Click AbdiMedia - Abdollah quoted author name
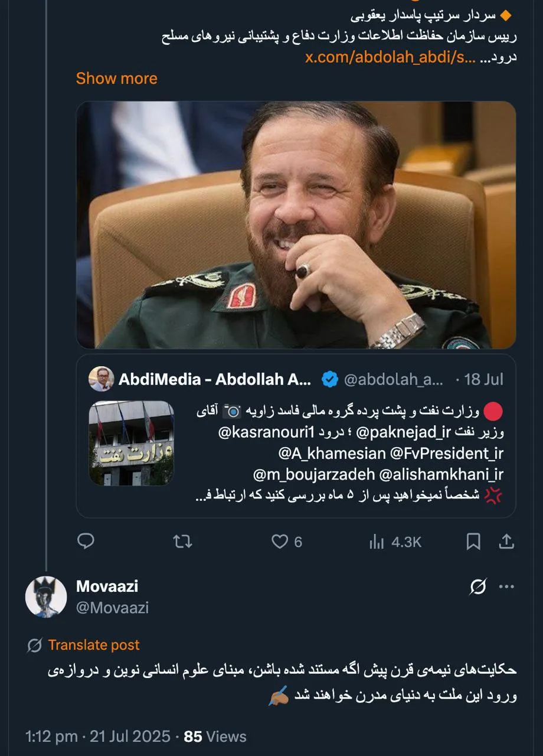This screenshot has height=756, width=543. coord(215,379)
